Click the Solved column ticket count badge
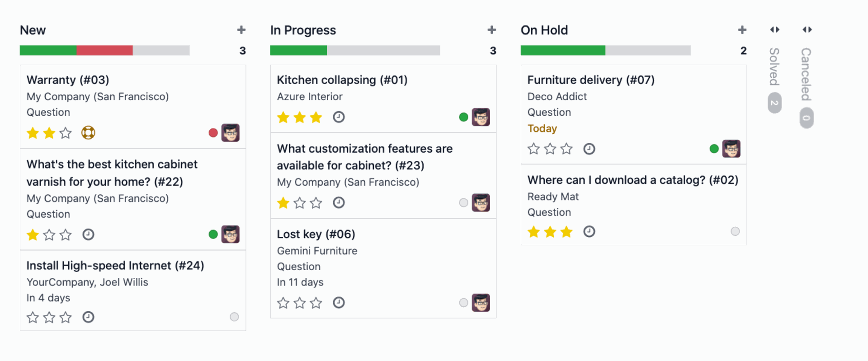868x361 pixels. 774,103
